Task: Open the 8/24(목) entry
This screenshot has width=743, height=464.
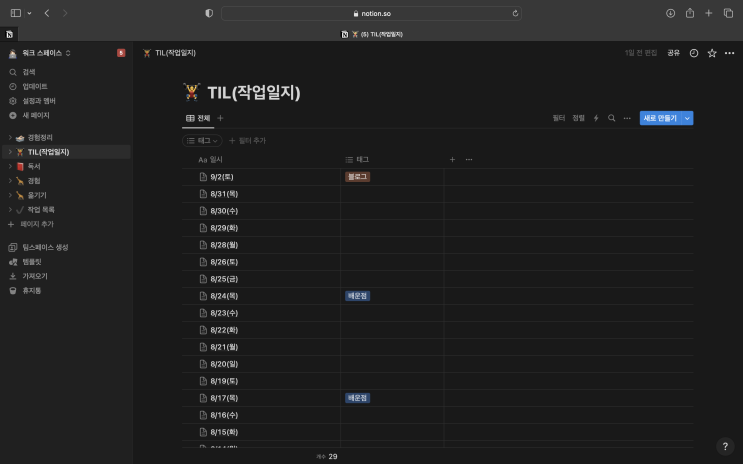Action: 224,296
